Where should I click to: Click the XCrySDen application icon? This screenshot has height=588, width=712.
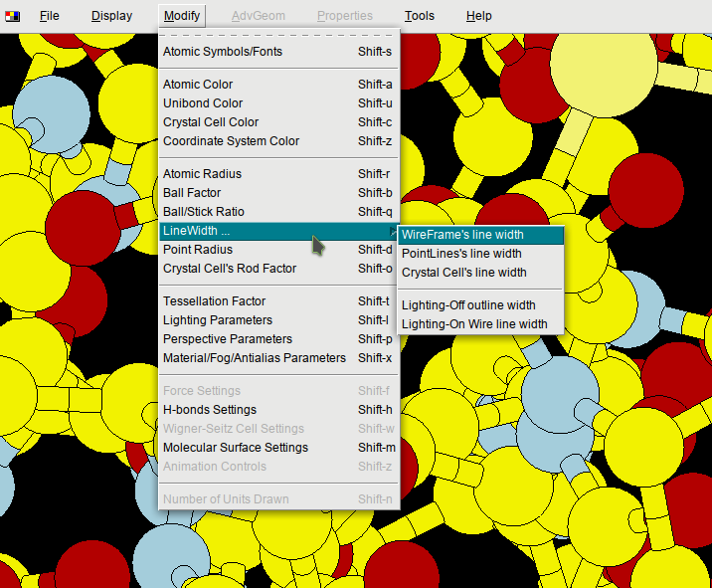point(12,16)
